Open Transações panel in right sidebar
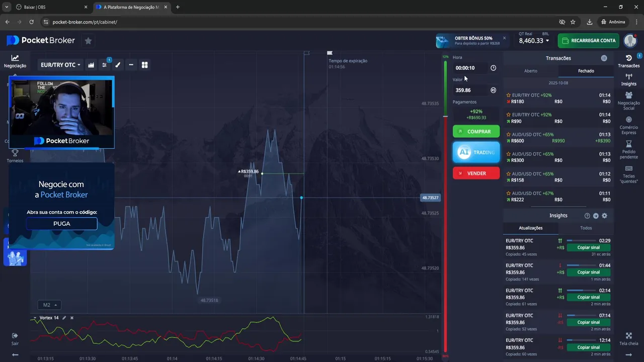The height and width of the screenshot is (362, 644). click(629, 61)
